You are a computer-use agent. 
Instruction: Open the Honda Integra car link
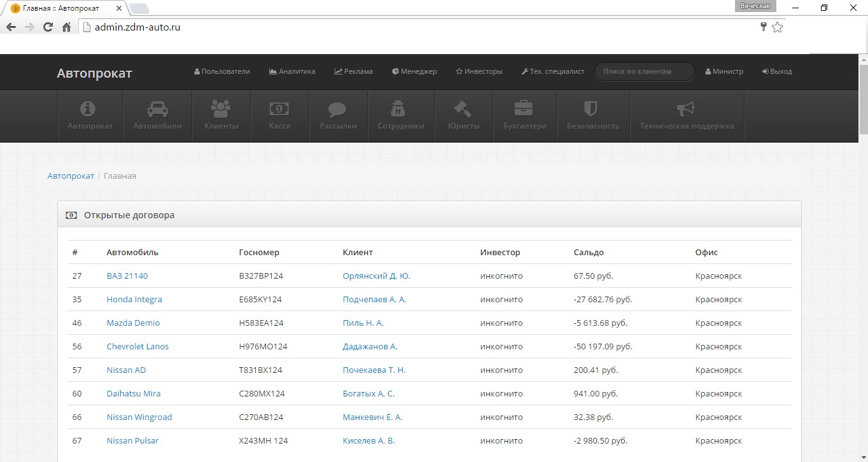pyautogui.click(x=134, y=299)
